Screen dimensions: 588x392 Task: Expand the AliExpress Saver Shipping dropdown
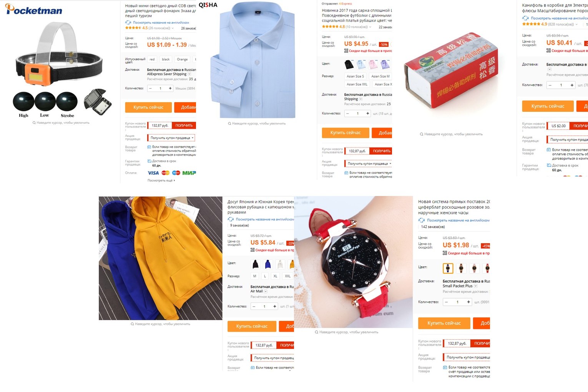(x=189, y=74)
